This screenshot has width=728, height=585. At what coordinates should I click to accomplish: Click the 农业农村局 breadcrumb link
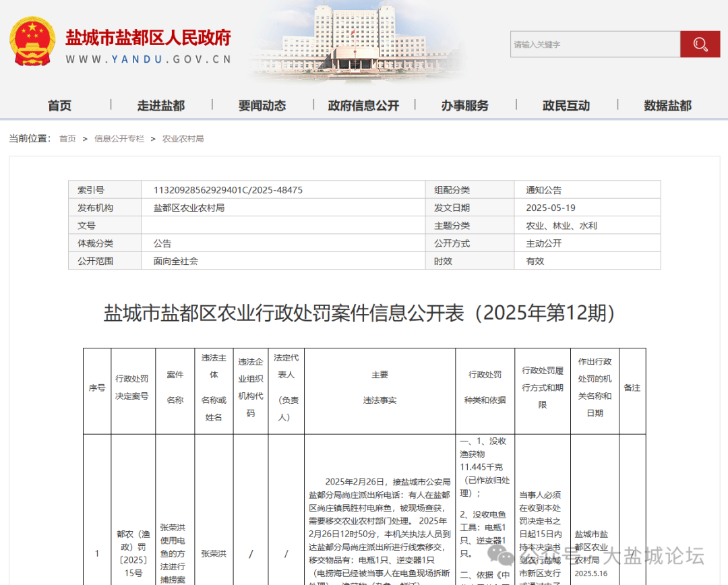[183, 139]
